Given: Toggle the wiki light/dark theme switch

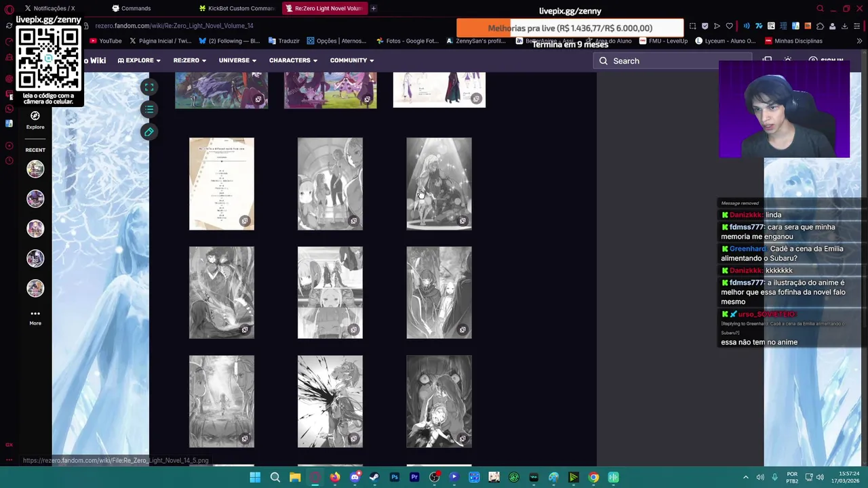Looking at the screenshot, I should click(x=788, y=60).
